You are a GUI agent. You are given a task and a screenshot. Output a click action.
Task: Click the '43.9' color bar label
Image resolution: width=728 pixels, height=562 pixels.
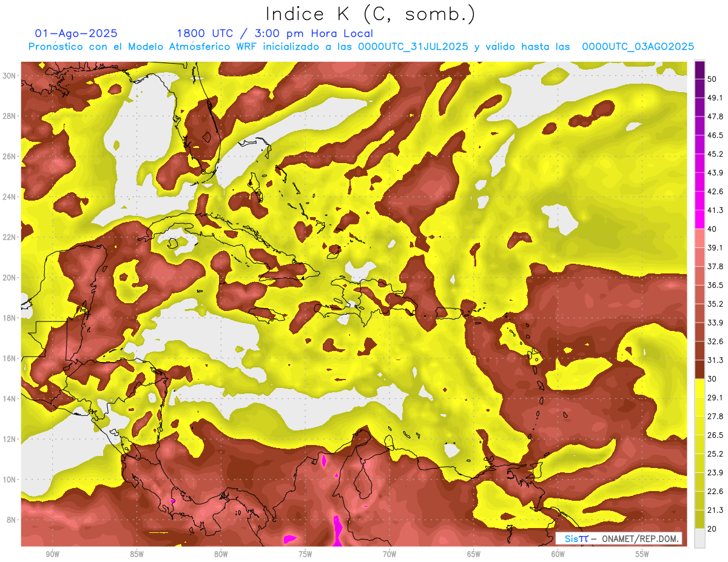point(715,173)
